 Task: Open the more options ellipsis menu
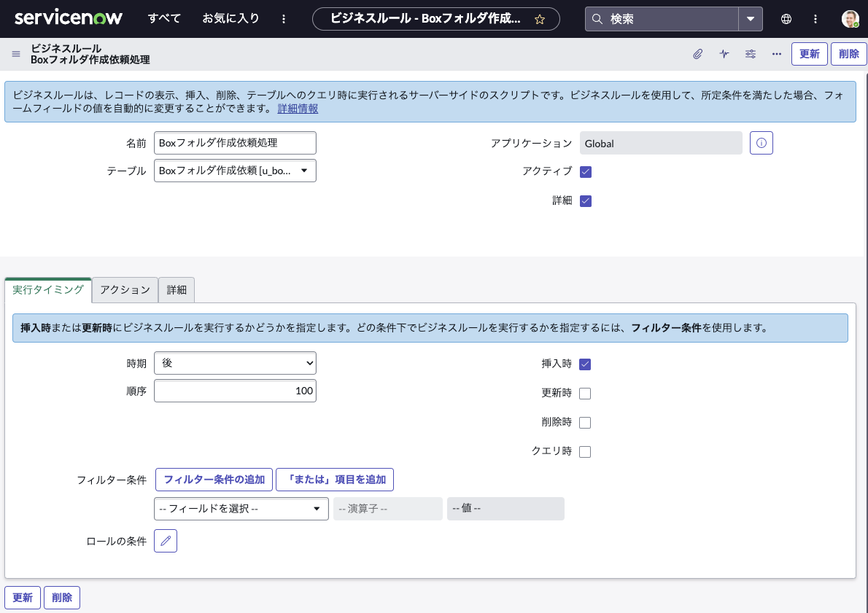[x=776, y=54]
